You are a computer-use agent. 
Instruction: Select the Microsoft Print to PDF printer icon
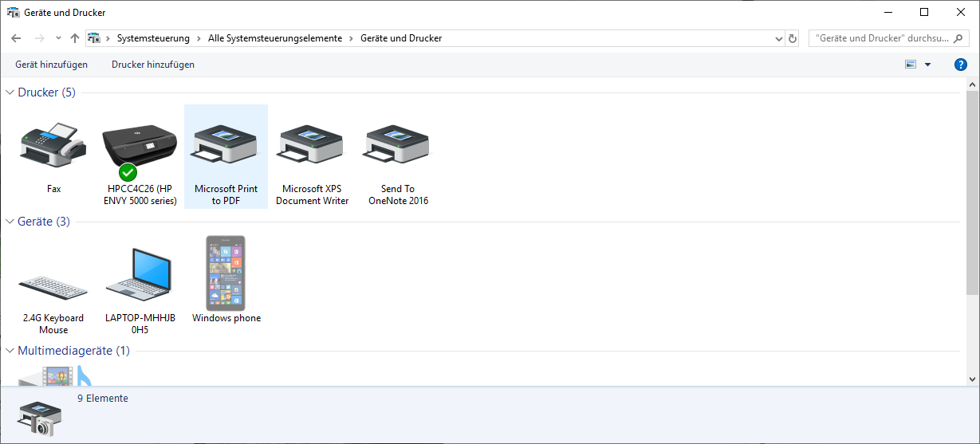pos(226,146)
